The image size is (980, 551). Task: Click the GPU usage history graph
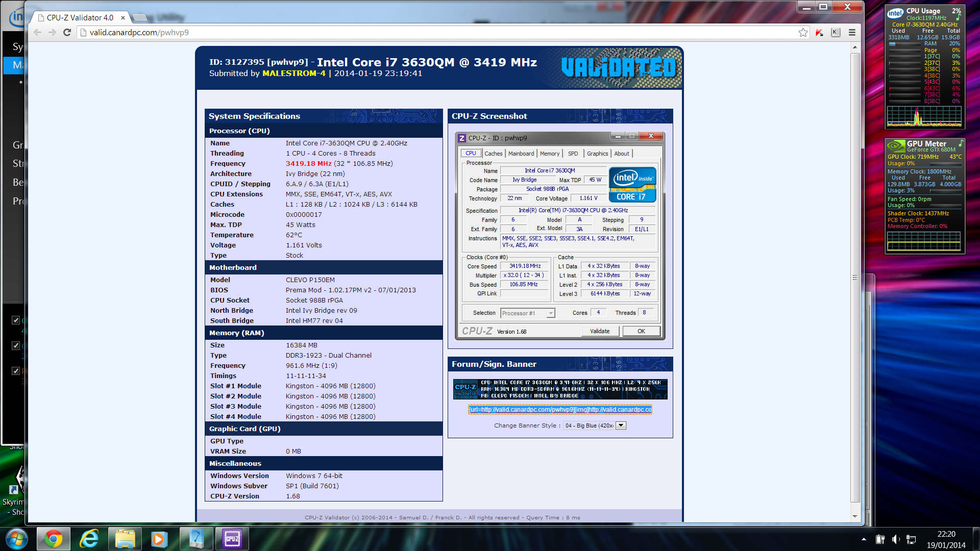pos(924,241)
